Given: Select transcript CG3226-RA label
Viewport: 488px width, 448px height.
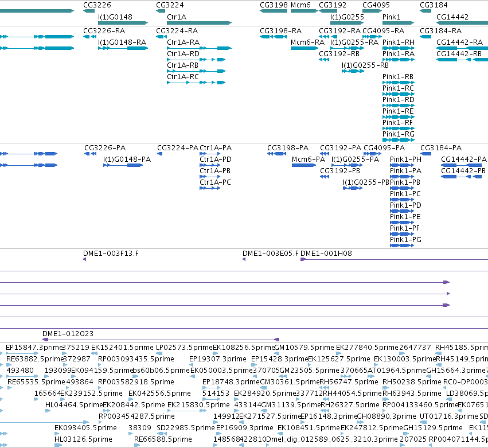Looking at the screenshot, I should 104,30.
